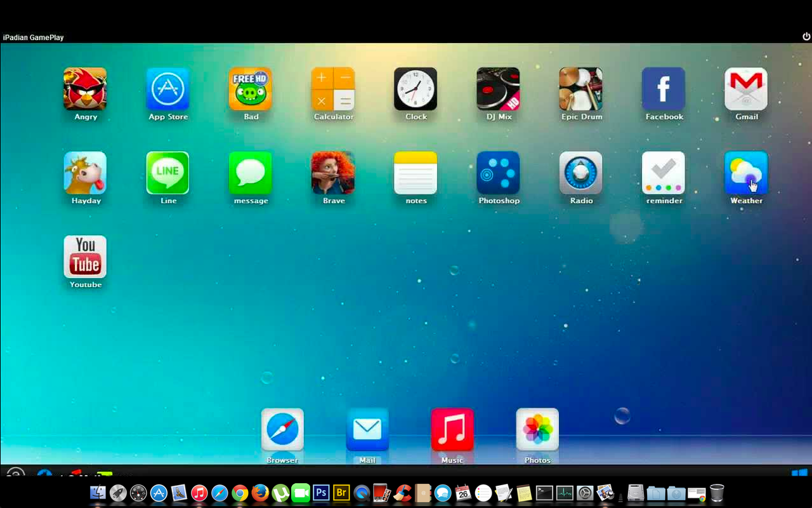
Task: Open the Trash in the macOS dock
Action: (717, 493)
